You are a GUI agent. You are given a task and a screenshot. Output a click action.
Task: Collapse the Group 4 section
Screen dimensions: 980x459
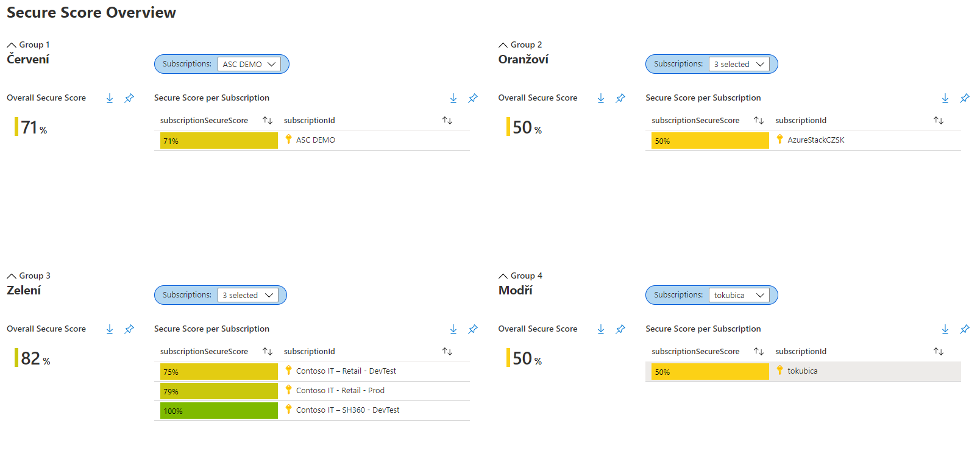[503, 276]
